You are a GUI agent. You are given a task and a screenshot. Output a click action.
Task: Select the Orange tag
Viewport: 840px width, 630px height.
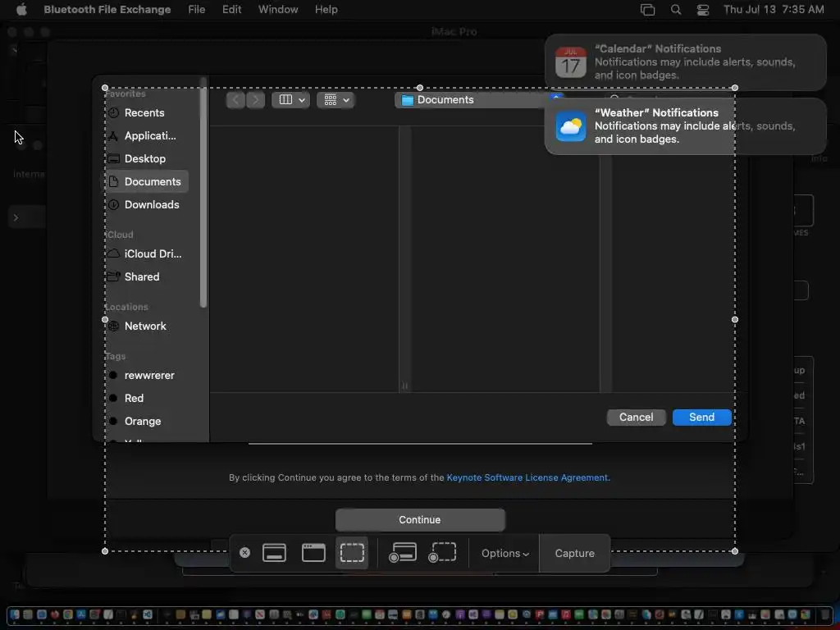pos(146,422)
